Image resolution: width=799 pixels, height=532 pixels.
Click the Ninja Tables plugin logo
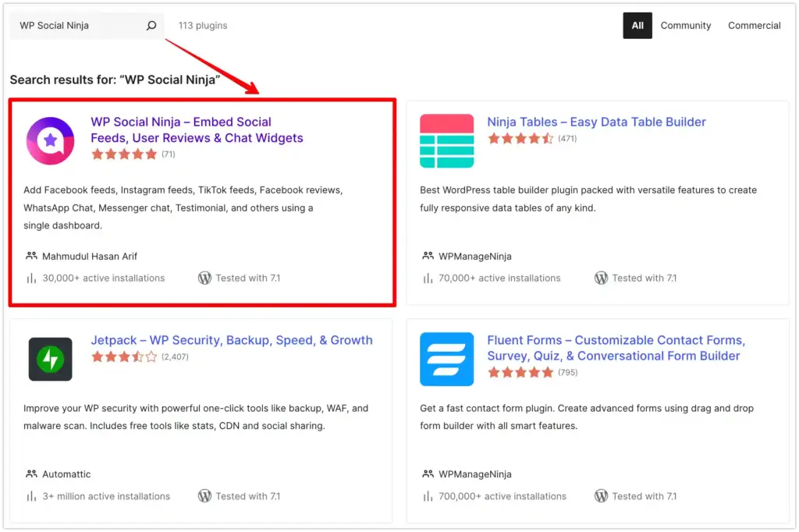[446, 140]
